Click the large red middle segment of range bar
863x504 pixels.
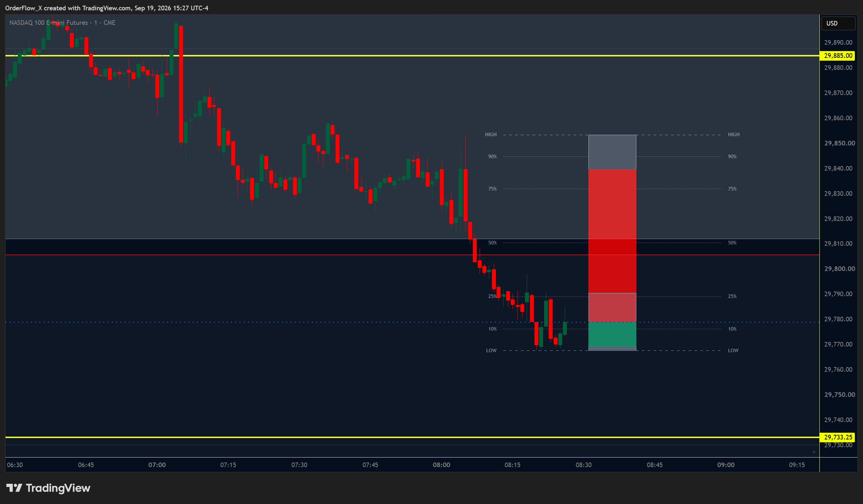[x=612, y=231]
